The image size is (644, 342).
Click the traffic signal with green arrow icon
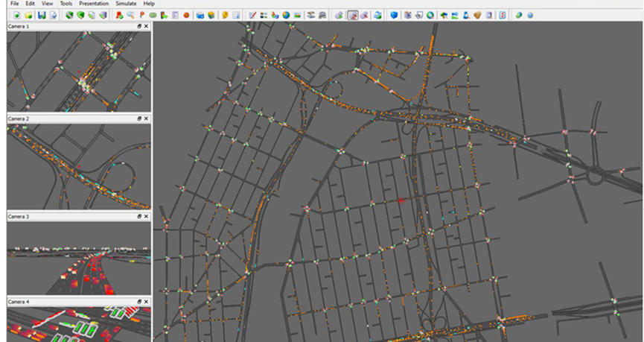pyautogui.click(x=164, y=15)
